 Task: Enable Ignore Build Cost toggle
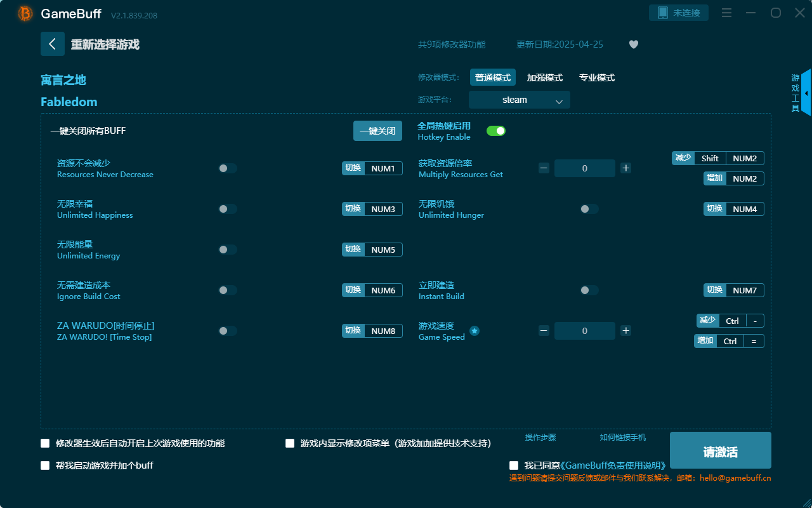coord(228,290)
